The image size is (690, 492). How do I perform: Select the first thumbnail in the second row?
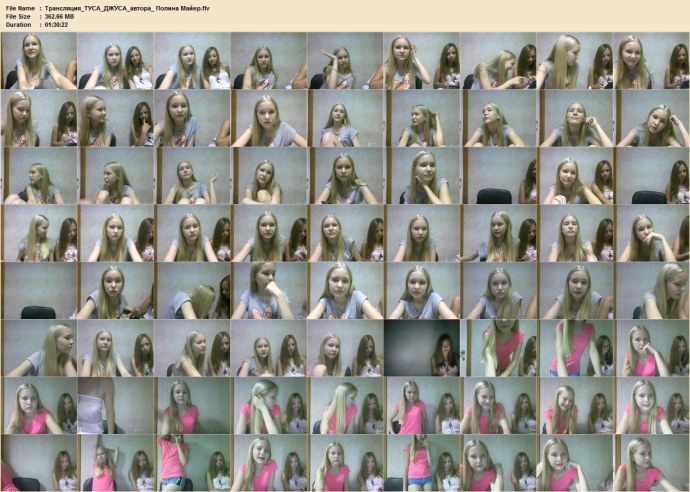click(x=39, y=118)
